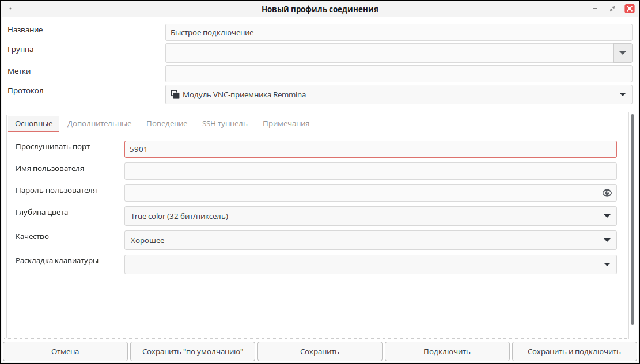The width and height of the screenshot is (640, 364).
Task: Toggle password visibility eye icon
Action: (607, 193)
